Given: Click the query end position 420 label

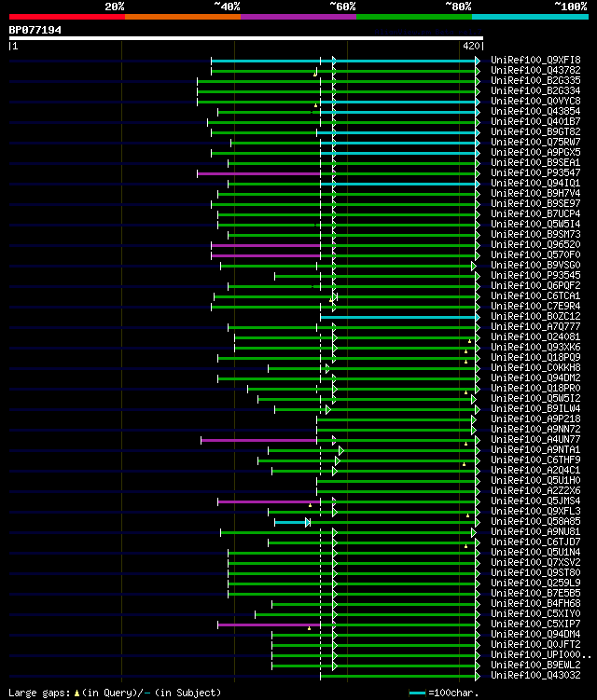Looking at the screenshot, I should [x=471, y=46].
